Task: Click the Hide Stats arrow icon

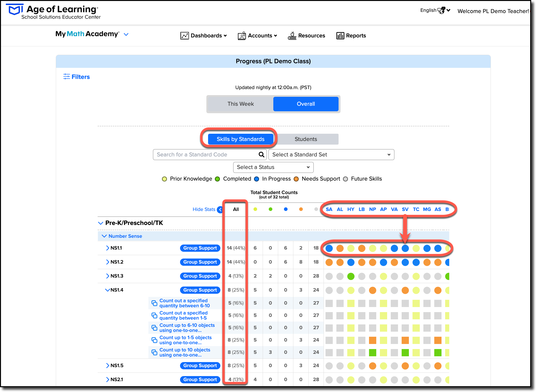Action: click(x=220, y=210)
